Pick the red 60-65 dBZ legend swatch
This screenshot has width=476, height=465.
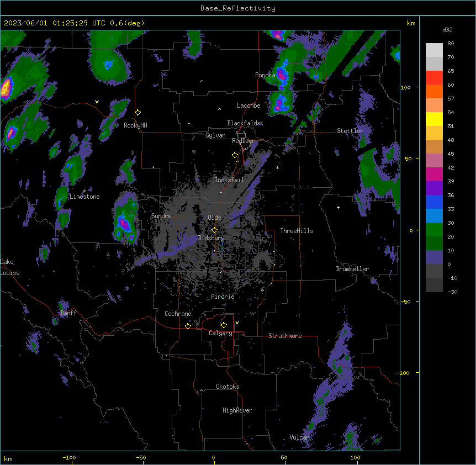(434, 78)
